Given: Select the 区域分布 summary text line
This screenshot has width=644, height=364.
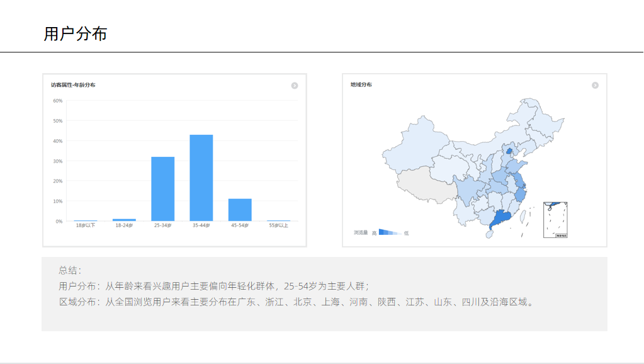Looking at the screenshot, I should 297,302.
